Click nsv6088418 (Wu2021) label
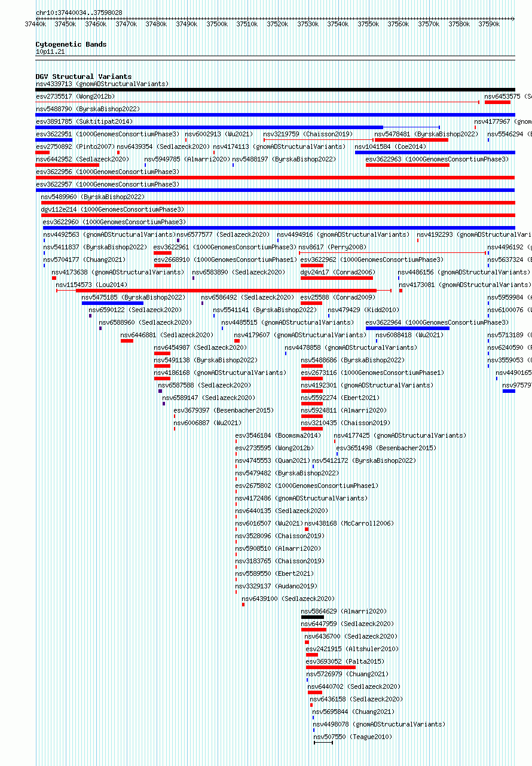The height and width of the screenshot is (766, 532). tap(409, 335)
